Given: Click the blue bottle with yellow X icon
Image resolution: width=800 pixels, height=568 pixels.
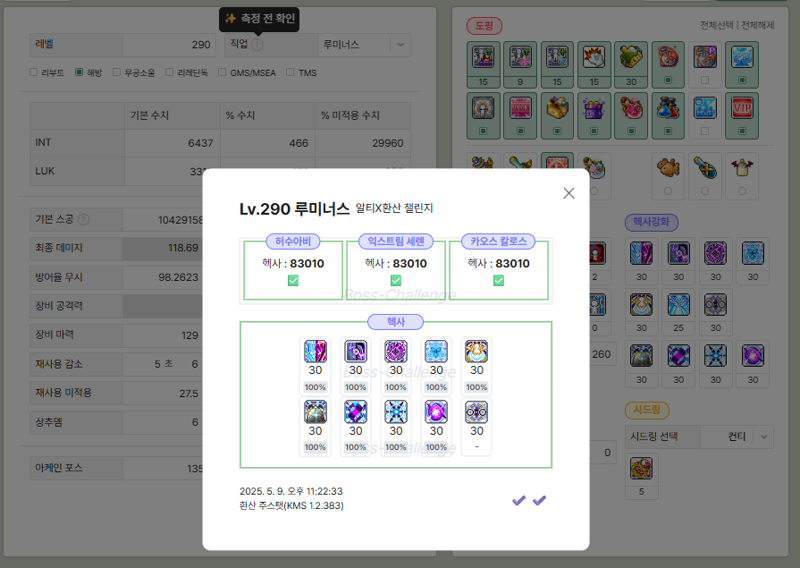Looking at the screenshot, I should coord(705,167).
